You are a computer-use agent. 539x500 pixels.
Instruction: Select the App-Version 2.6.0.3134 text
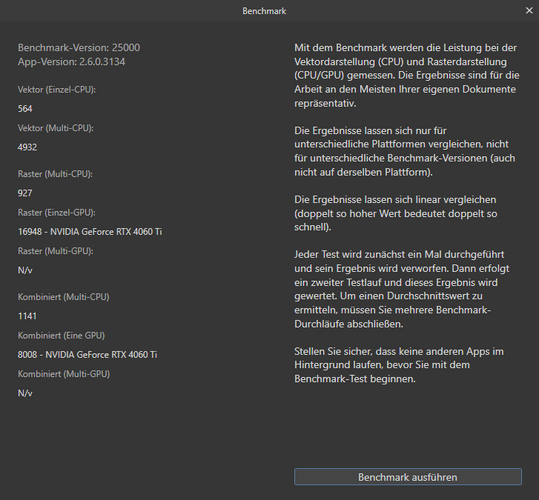[x=71, y=62]
